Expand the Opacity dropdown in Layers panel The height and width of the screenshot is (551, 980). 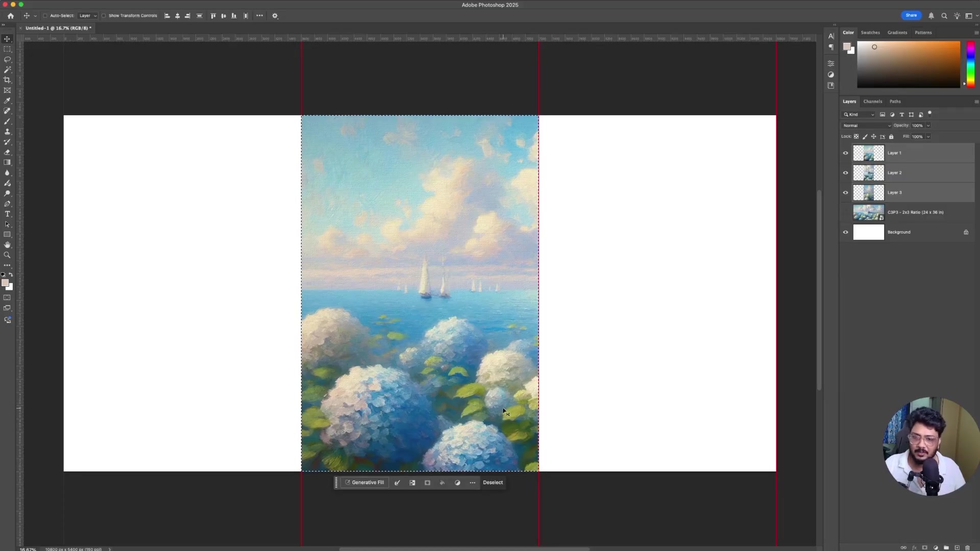[x=927, y=126]
